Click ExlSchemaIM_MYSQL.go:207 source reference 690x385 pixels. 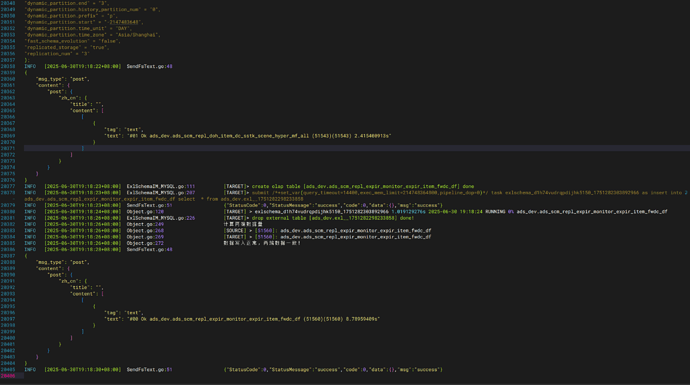(x=161, y=193)
